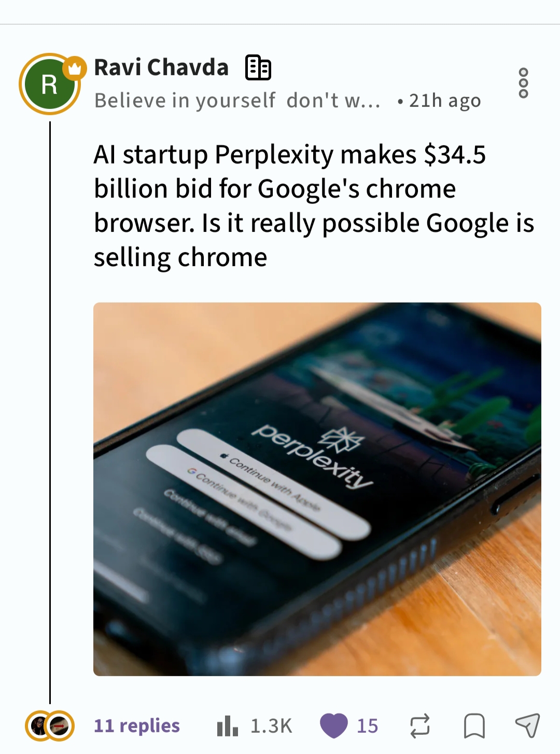Expand truncated bio "Believe in yourself"
This screenshot has height=754, width=560.
pos(237,101)
